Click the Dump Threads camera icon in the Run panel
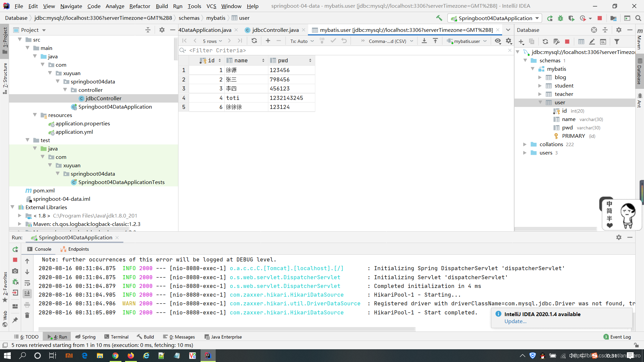This screenshot has width=644, height=362. (x=15, y=271)
